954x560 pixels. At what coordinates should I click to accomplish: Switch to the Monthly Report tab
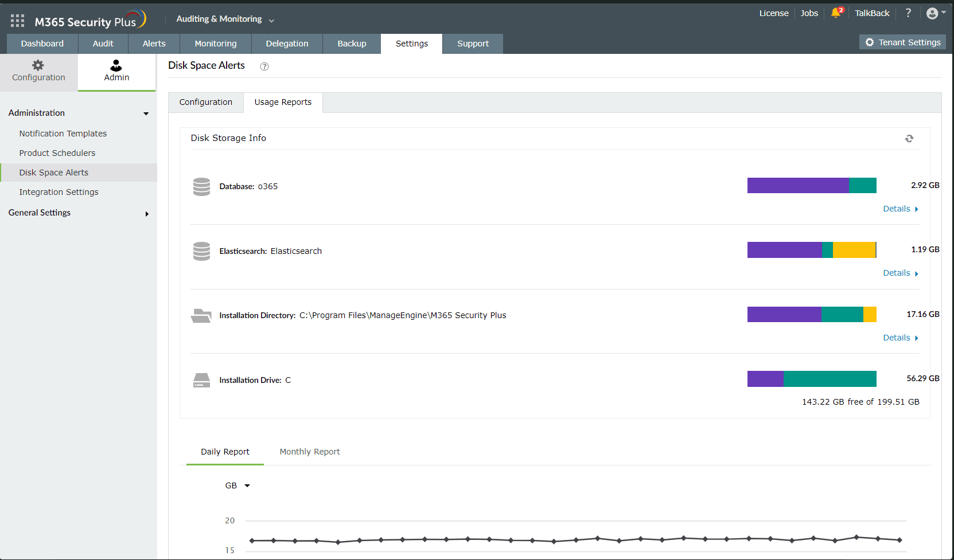(x=310, y=452)
